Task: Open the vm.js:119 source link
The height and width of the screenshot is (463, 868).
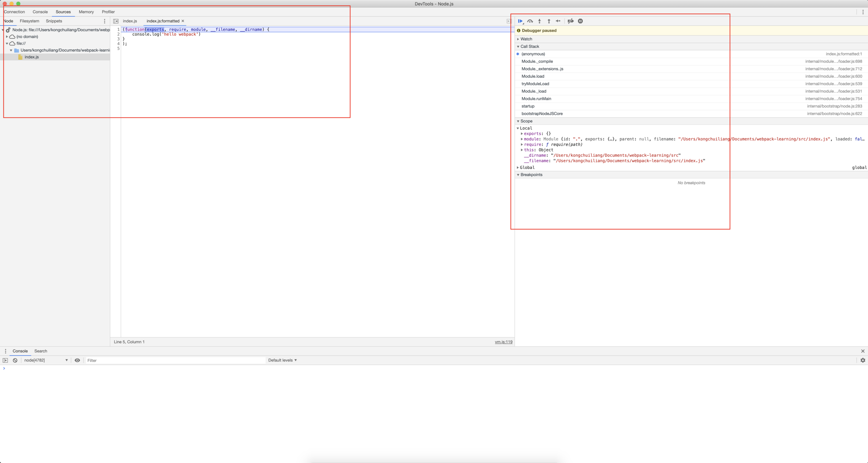Action: click(503, 342)
